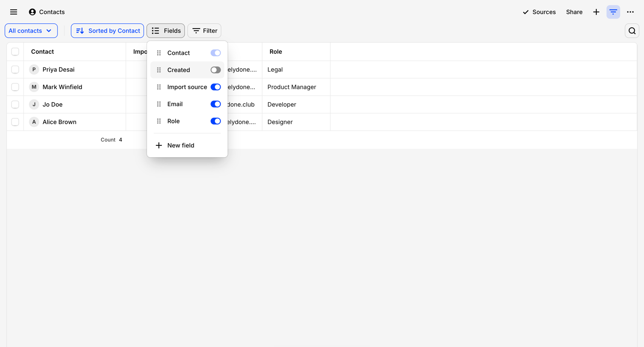Click the search magnifier icon
Viewport: 644px width, 347px height.
click(632, 31)
